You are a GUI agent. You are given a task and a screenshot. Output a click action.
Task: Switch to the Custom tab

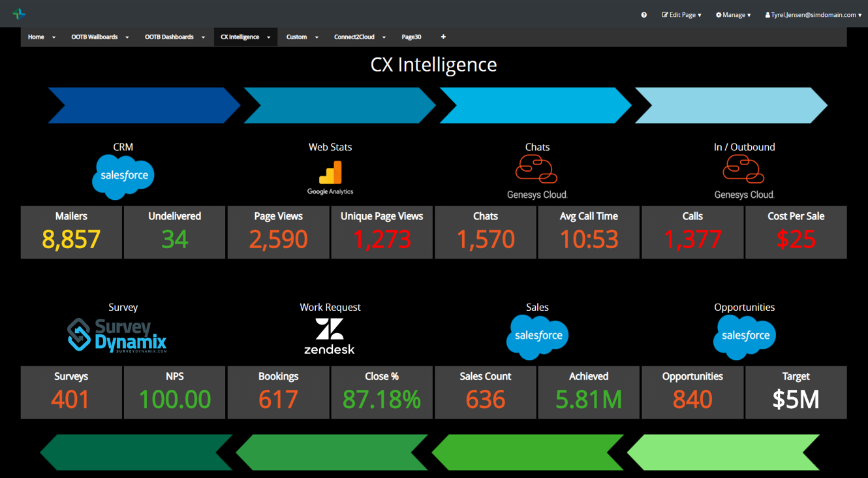[x=296, y=37]
